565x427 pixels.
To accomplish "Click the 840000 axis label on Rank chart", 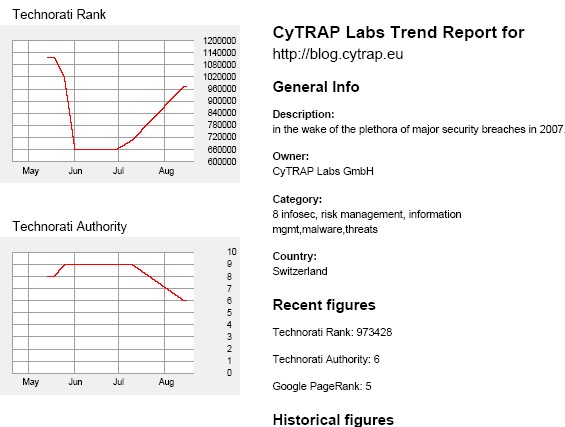I will pos(222,113).
